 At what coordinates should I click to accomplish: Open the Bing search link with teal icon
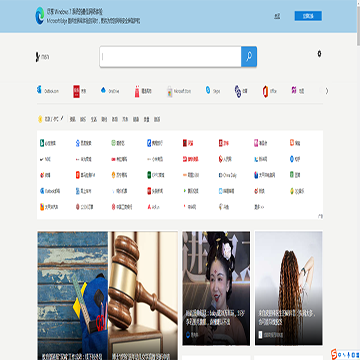click(48, 143)
